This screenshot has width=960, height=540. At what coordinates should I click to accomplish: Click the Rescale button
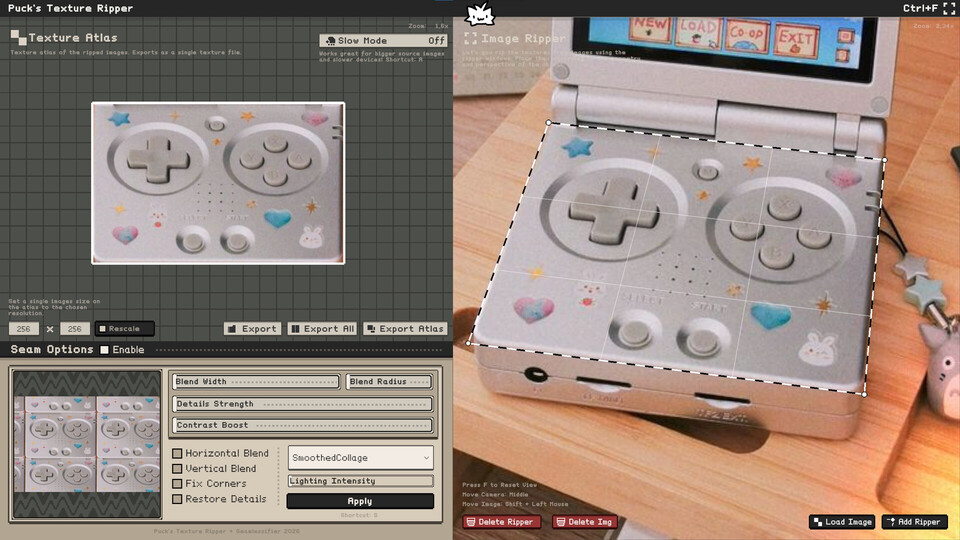[x=124, y=329]
